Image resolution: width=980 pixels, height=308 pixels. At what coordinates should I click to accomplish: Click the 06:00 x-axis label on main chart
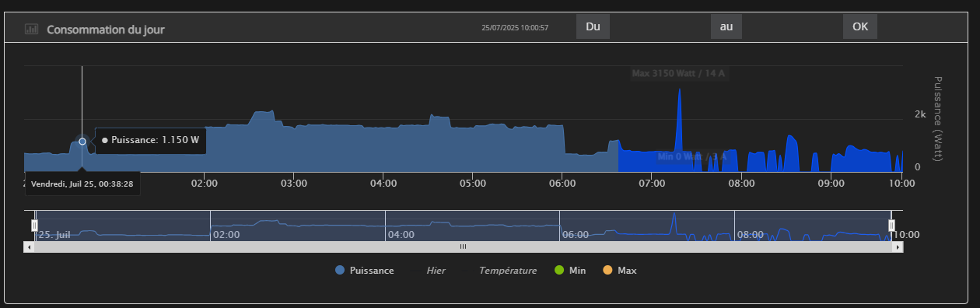pos(562,184)
